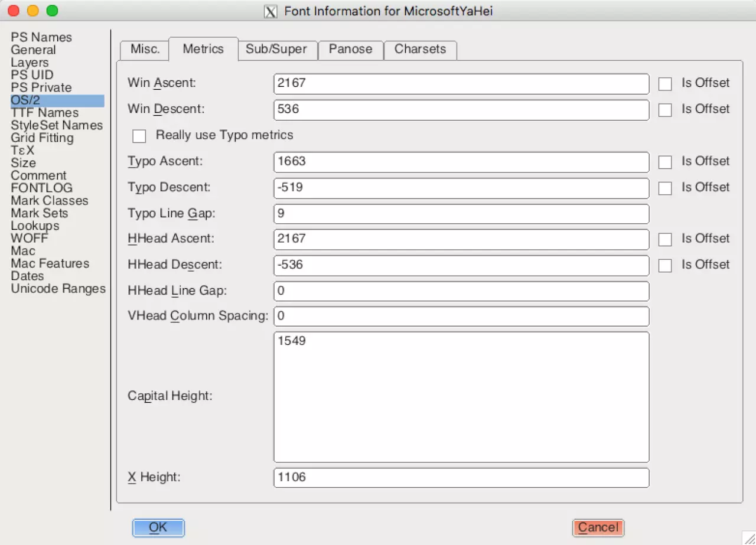Image resolution: width=756 pixels, height=545 pixels.
Task: Click inside the Capital Height text area
Action: (461, 397)
